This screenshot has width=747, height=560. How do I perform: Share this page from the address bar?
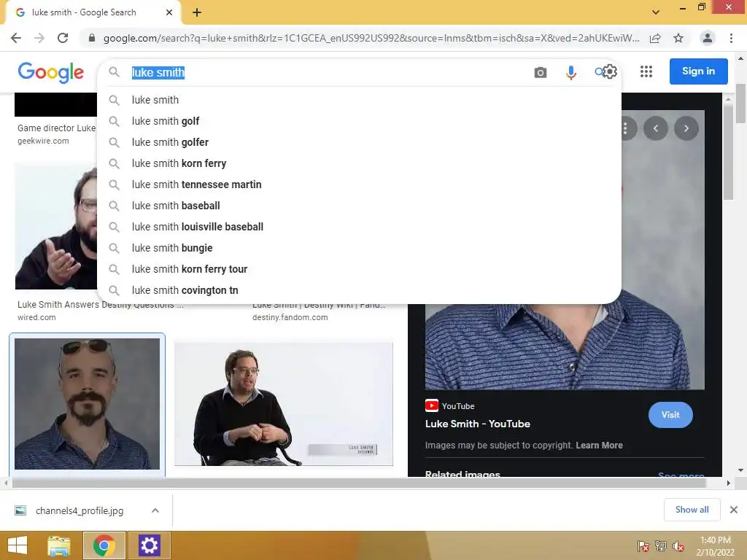click(x=655, y=38)
